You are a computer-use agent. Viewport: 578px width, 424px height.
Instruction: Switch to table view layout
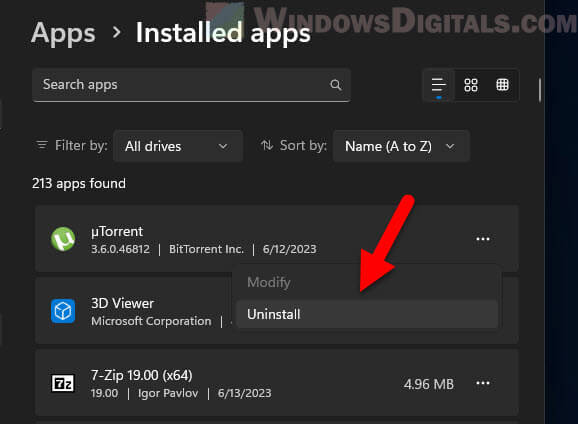502,85
